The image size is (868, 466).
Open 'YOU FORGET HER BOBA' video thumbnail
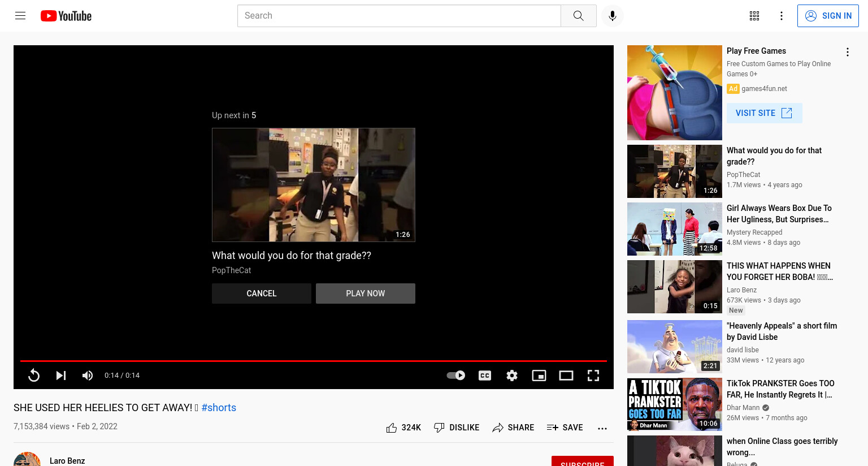click(675, 287)
